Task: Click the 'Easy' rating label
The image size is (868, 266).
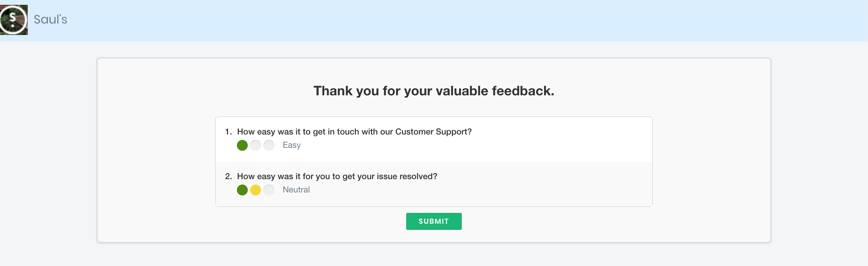Action: [291, 145]
